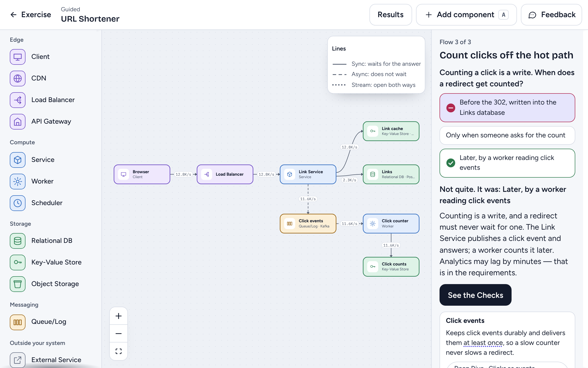This screenshot has height=368, width=588.
Task: Choose the Load Balancer palette icon
Action: (x=18, y=100)
